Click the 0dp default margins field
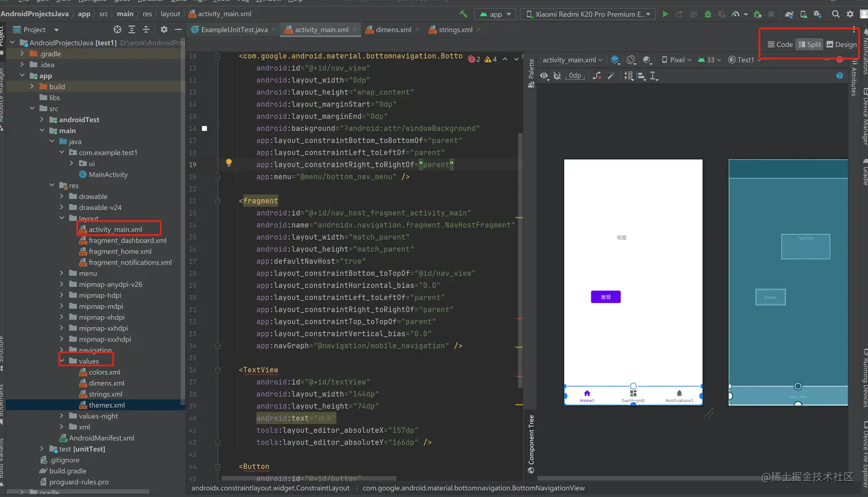This screenshot has height=497, width=868. [x=575, y=76]
